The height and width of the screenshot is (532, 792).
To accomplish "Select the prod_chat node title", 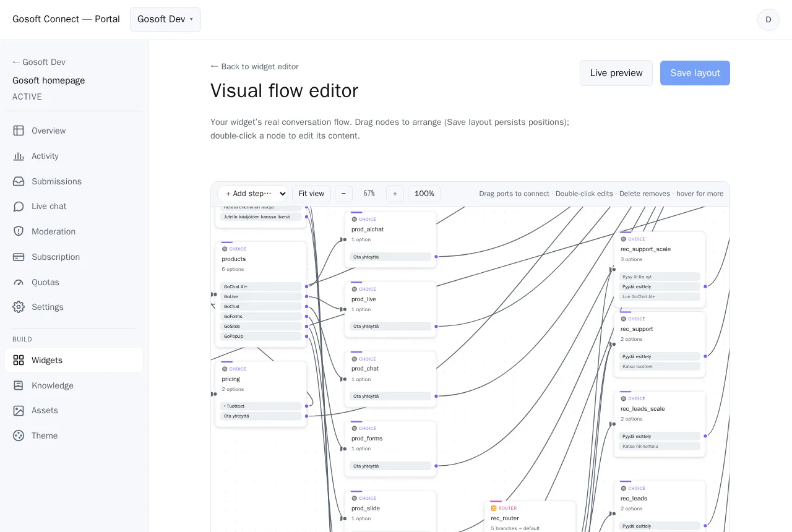I will (365, 369).
